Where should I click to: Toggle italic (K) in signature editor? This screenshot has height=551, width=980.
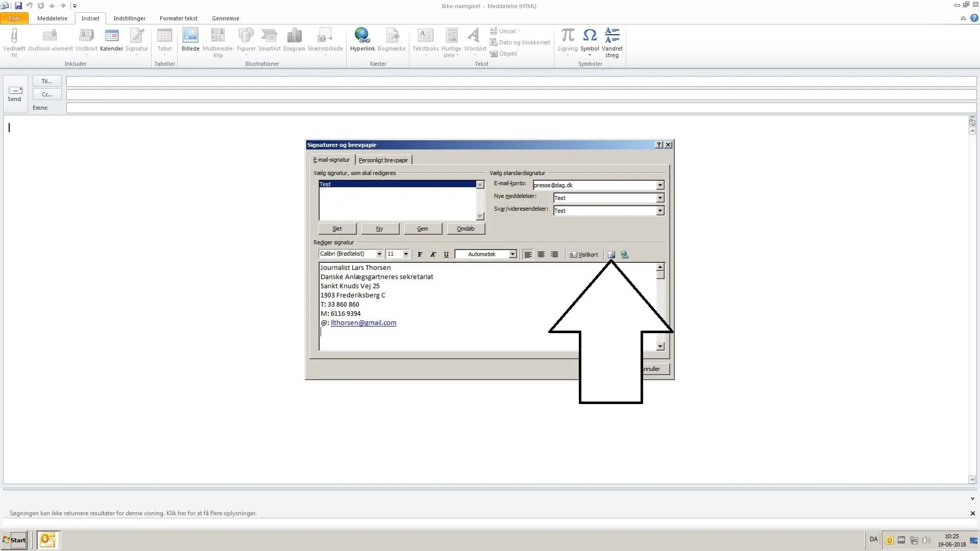pyautogui.click(x=433, y=255)
